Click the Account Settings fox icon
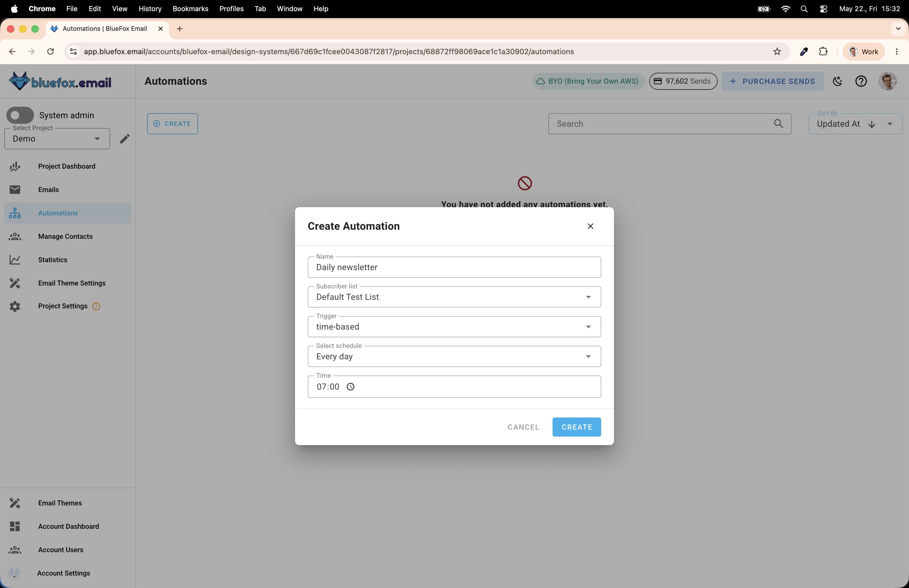Viewport: 909px width, 588px height. coord(15,573)
